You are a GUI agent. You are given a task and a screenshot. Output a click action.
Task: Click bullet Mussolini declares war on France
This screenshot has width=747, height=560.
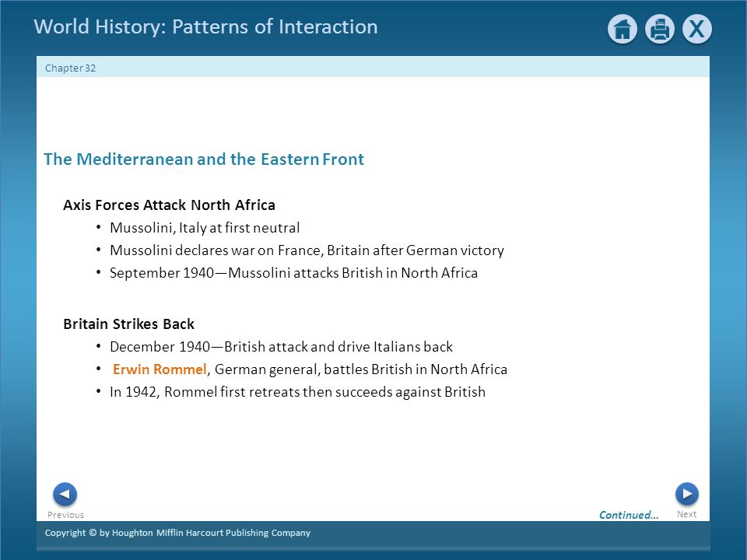(307, 250)
